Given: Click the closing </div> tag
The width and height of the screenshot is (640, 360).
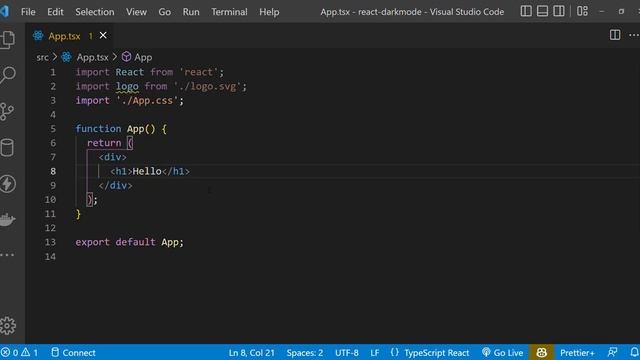Looking at the screenshot, I should tap(116, 186).
